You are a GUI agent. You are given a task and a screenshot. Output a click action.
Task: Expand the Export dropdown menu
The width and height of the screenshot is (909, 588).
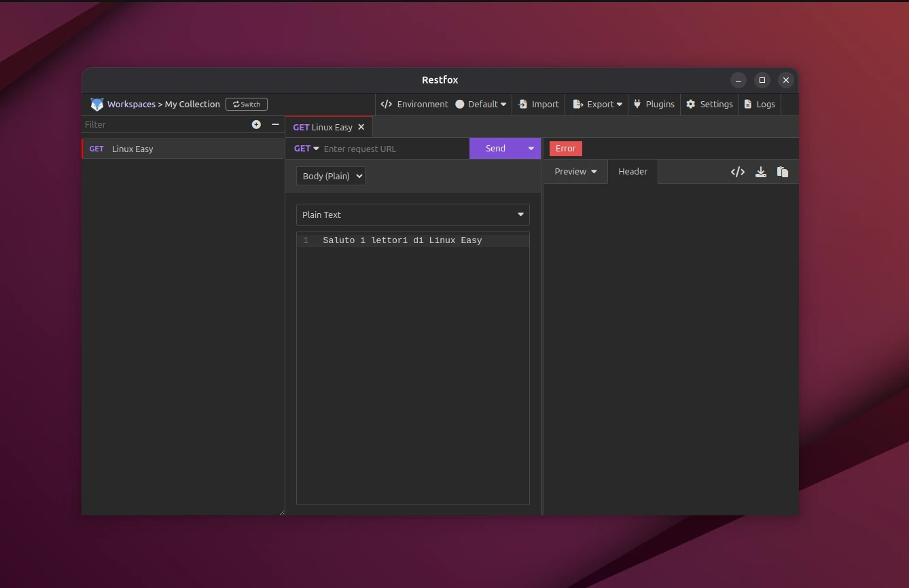pos(597,105)
